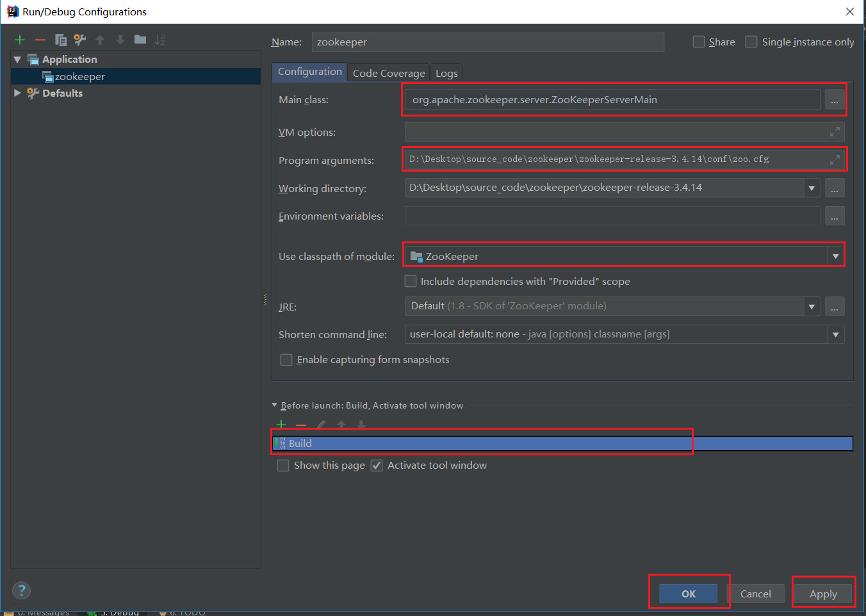Click the Cancel button
The image size is (866, 616).
click(x=756, y=594)
